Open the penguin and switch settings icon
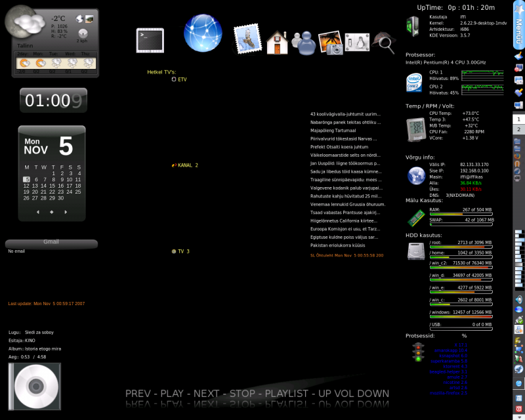525x420 pixels. 357,43
